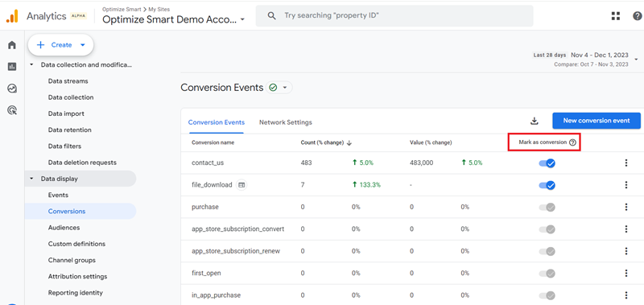Open the Conversion Events status dropdown arrow

point(285,88)
